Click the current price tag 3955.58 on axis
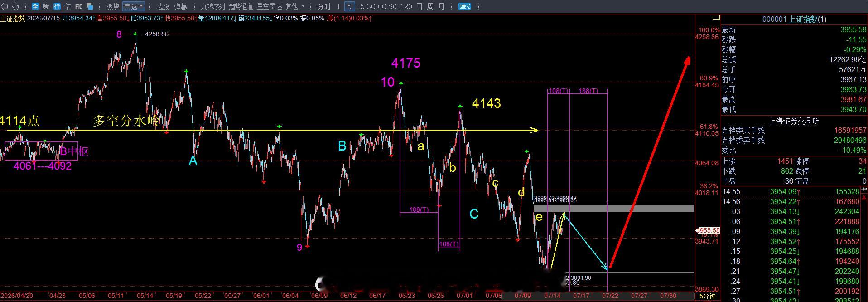868x302 pixels. tap(708, 230)
